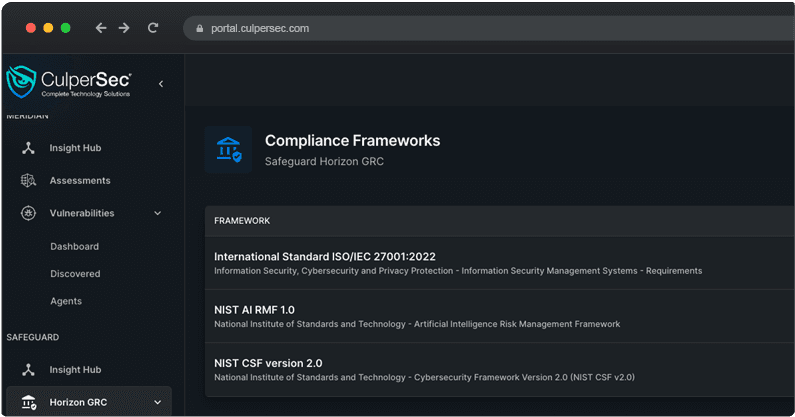
Task: Expand the Horizon GRC chevron
Action: point(158,402)
